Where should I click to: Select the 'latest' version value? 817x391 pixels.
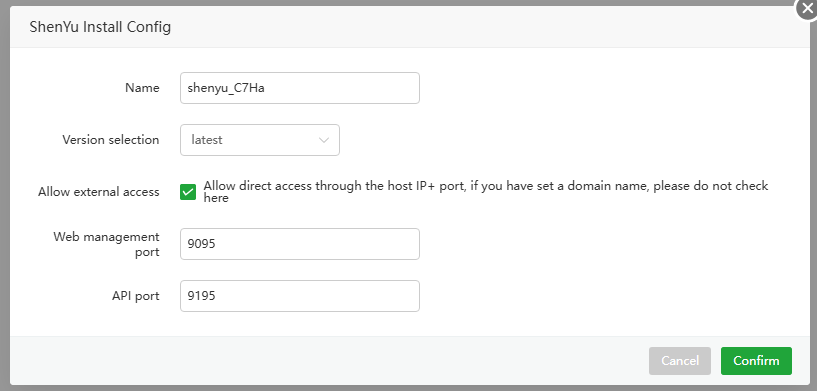tap(207, 140)
